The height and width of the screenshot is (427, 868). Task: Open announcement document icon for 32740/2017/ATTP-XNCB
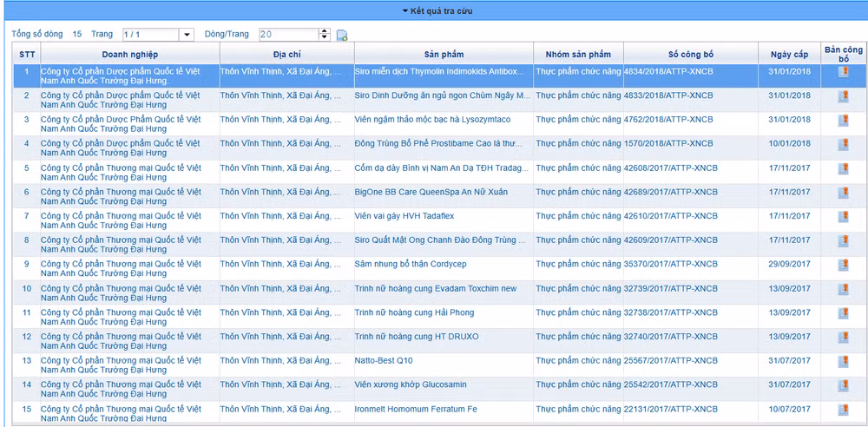click(x=843, y=338)
